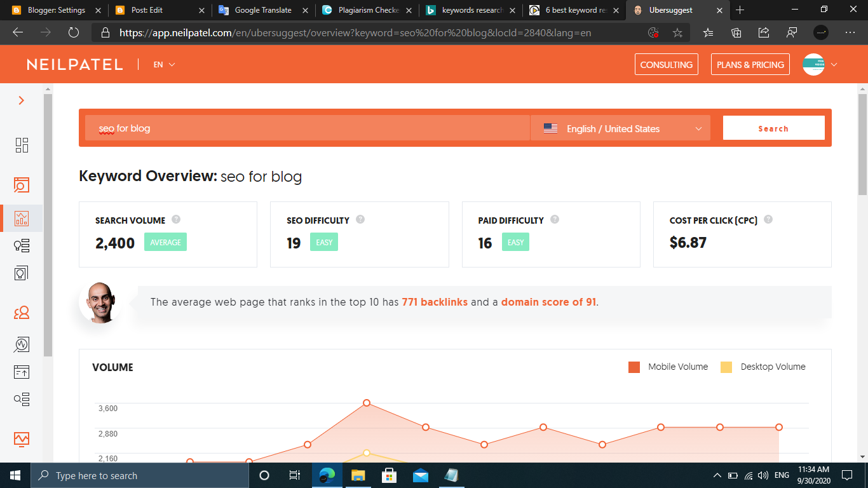Viewport: 868px width, 488px height.
Task: Open the EN language dropdown in header
Action: coord(164,64)
